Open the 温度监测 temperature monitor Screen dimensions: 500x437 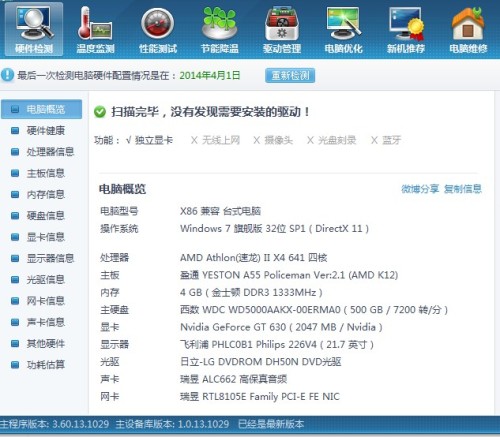click(x=95, y=30)
